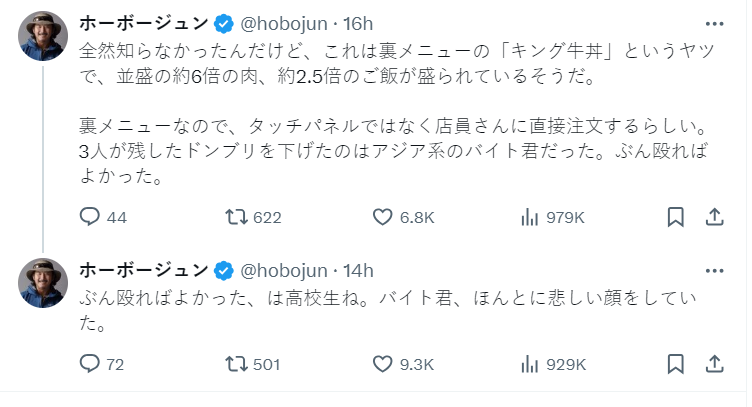Open the 14h timestamp link
The width and height of the screenshot is (752, 407).
click(357, 270)
